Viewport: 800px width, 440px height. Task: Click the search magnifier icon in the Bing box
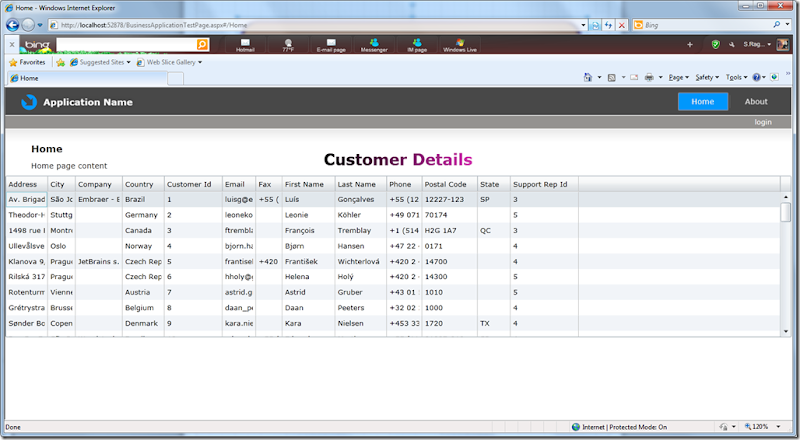[x=777, y=25]
